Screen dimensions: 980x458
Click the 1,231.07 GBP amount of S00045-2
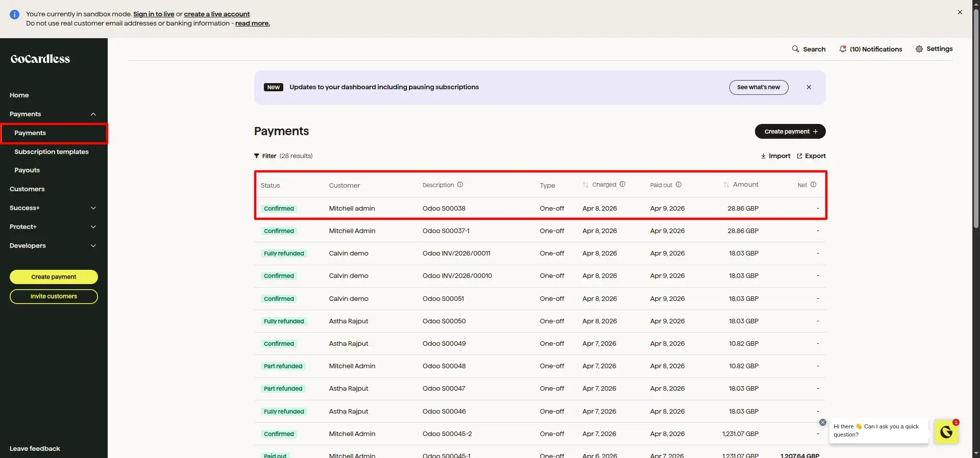(740, 434)
